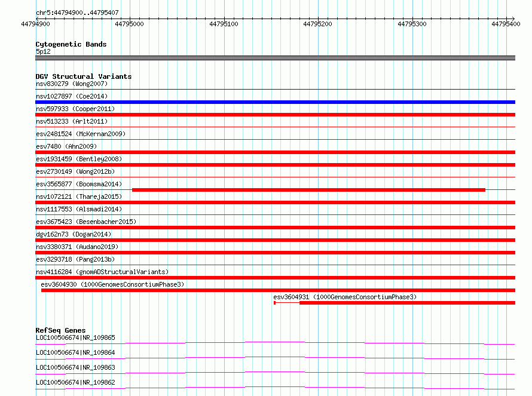The image size is (532, 396).
Task: Open esv2730149 (Wong2012b) variant label
Action: tap(75, 171)
